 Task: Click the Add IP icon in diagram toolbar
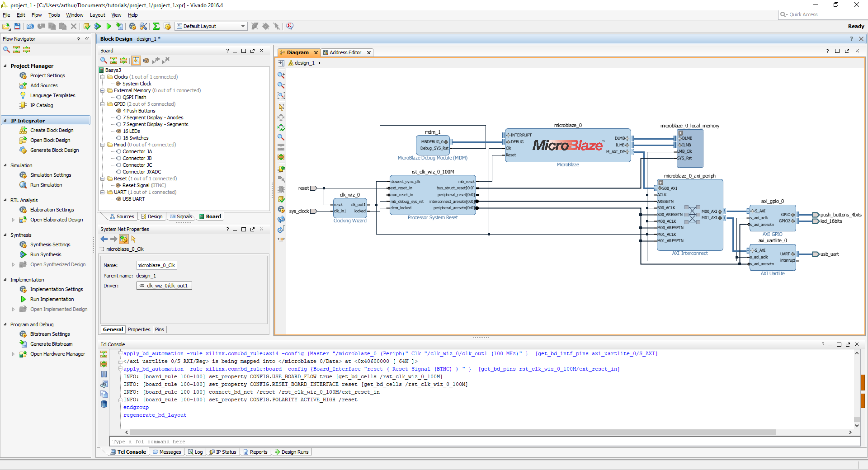(281, 169)
